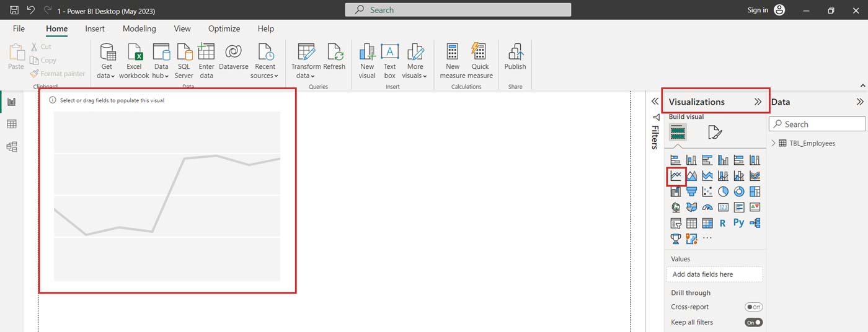
Task: Select the Pie chart visual
Action: pyautogui.click(x=723, y=191)
